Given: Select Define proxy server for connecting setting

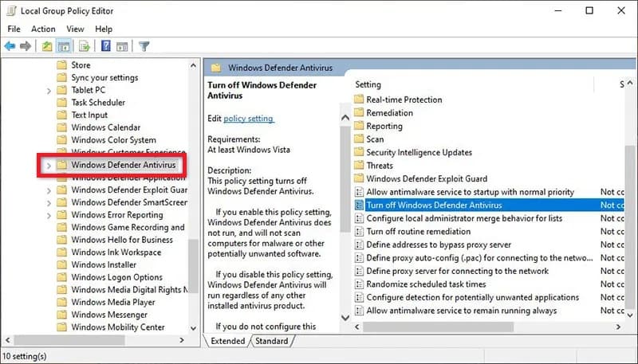Looking at the screenshot, I should [457, 271].
